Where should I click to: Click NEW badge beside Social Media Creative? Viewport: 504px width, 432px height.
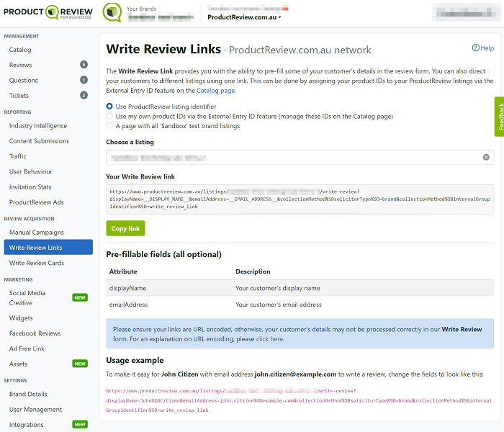point(80,297)
